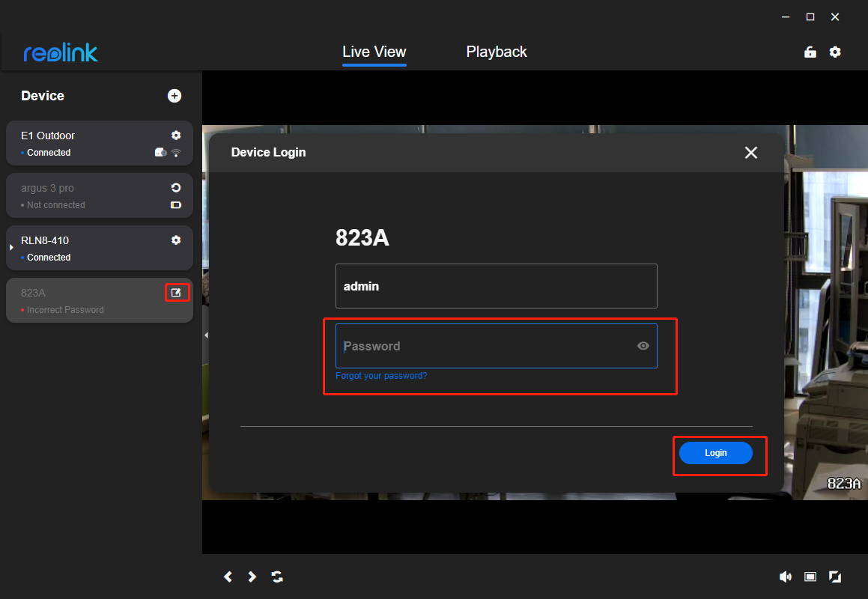Switch to Playback tab
The width and height of the screenshot is (868, 599).
click(497, 52)
